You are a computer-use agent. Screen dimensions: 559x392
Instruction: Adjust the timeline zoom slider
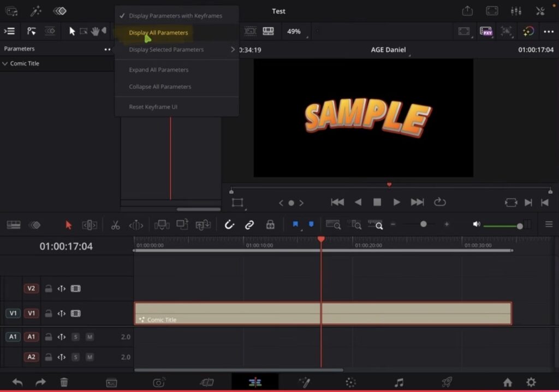point(423,224)
